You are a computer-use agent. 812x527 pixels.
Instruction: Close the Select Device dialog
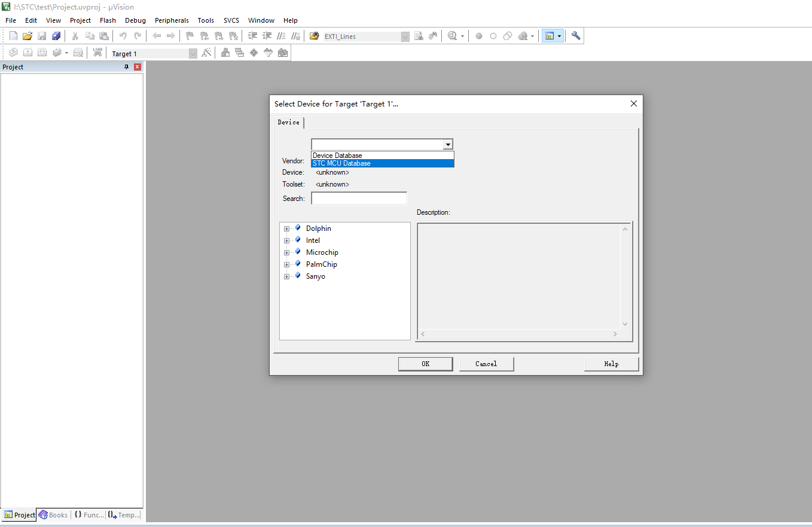634,103
